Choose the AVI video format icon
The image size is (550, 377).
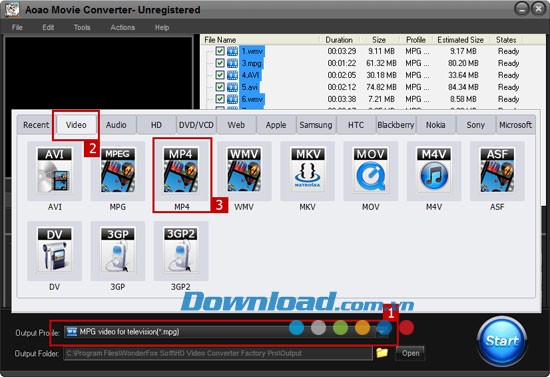[54, 171]
